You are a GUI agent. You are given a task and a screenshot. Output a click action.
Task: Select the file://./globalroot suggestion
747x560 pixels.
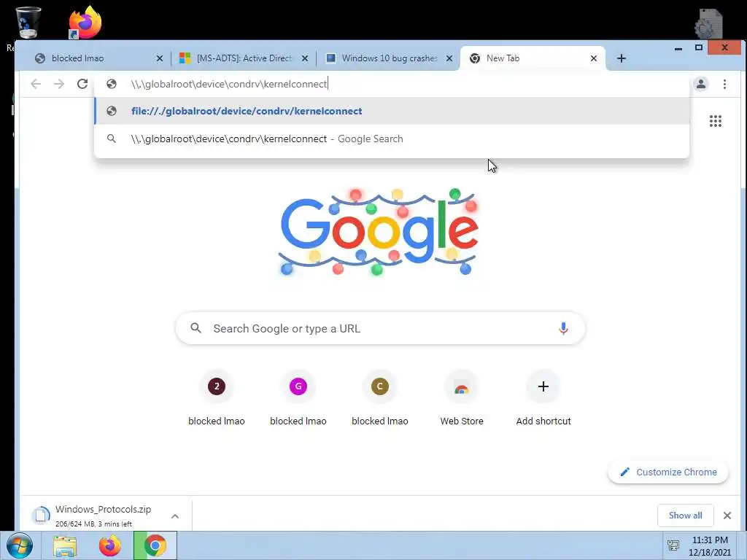point(392,111)
